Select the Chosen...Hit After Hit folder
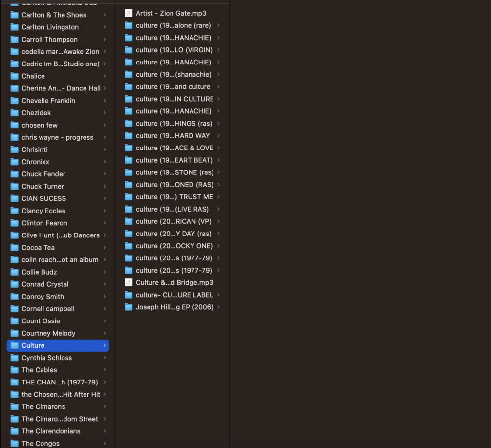 (x=58, y=394)
